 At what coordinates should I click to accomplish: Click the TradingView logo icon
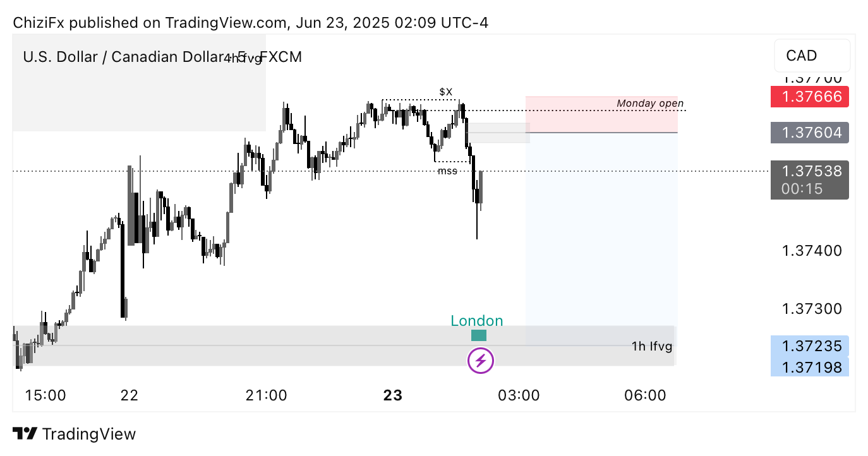(x=25, y=434)
